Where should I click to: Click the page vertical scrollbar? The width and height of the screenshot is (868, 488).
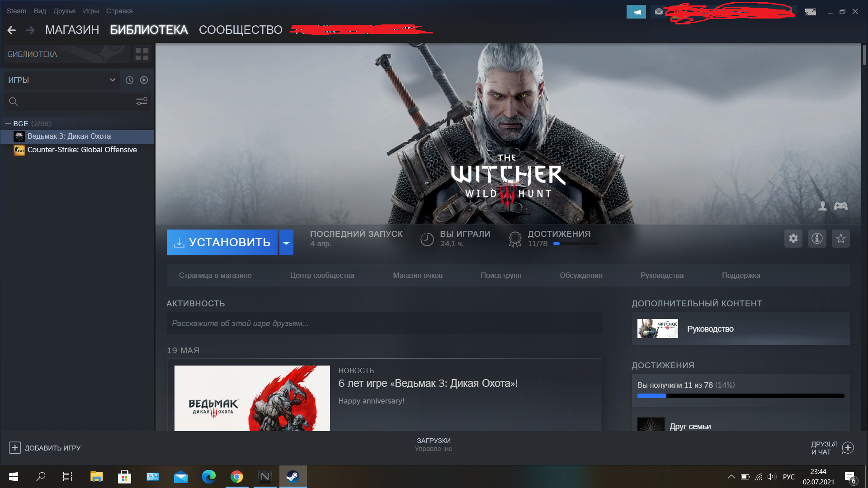(864, 55)
